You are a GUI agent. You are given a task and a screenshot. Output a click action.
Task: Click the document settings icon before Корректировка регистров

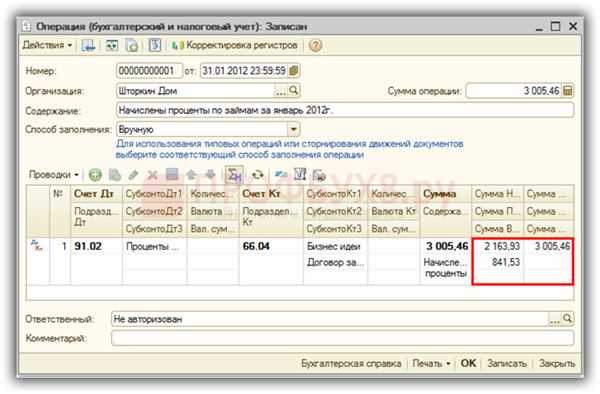coord(155,46)
